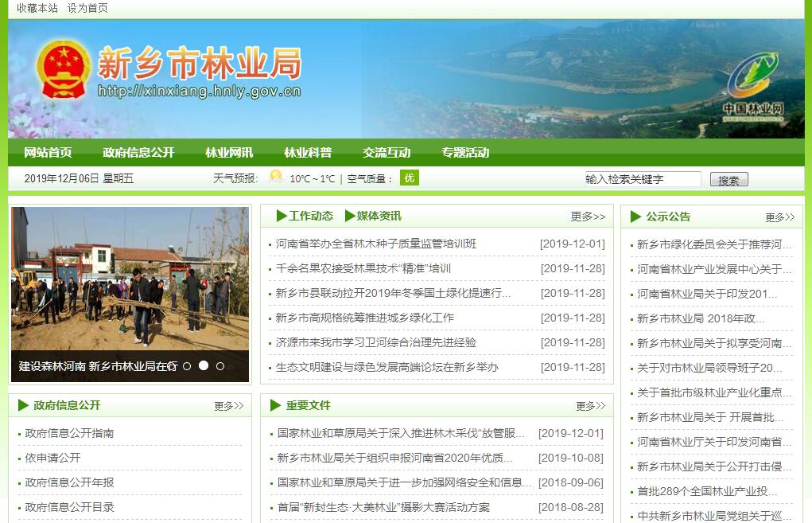The image size is (812, 523).
Task: Select the highlighted middle slideshow dot
Action: [x=204, y=366]
